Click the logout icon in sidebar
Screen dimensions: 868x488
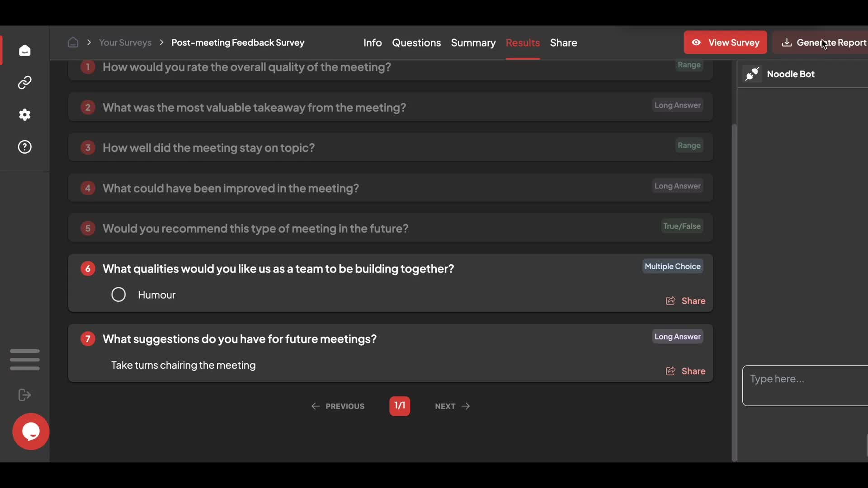(24, 395)
